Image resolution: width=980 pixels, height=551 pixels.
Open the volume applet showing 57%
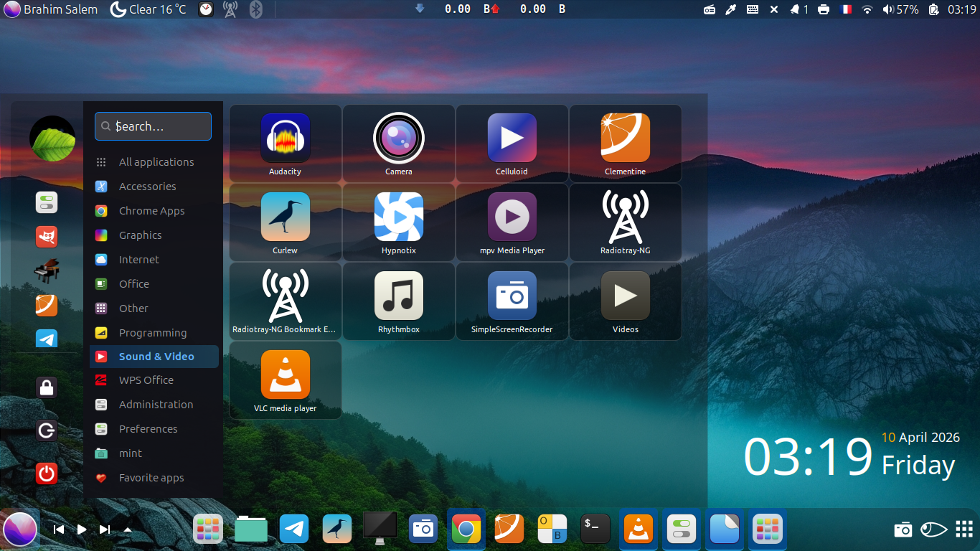point(900,9)
